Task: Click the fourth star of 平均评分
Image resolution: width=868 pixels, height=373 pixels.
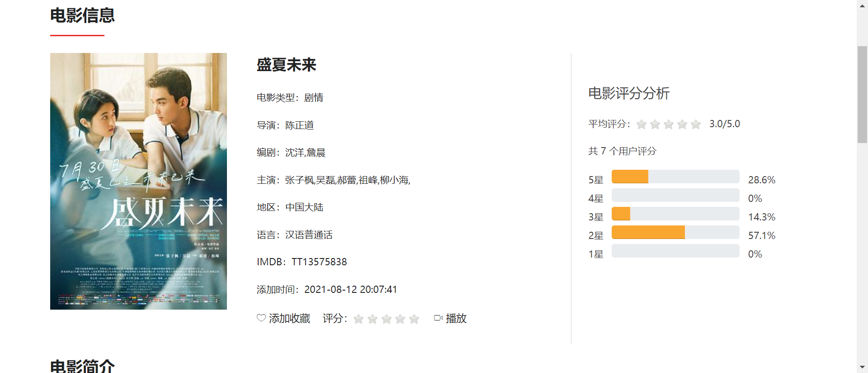Action: [682, 124]
